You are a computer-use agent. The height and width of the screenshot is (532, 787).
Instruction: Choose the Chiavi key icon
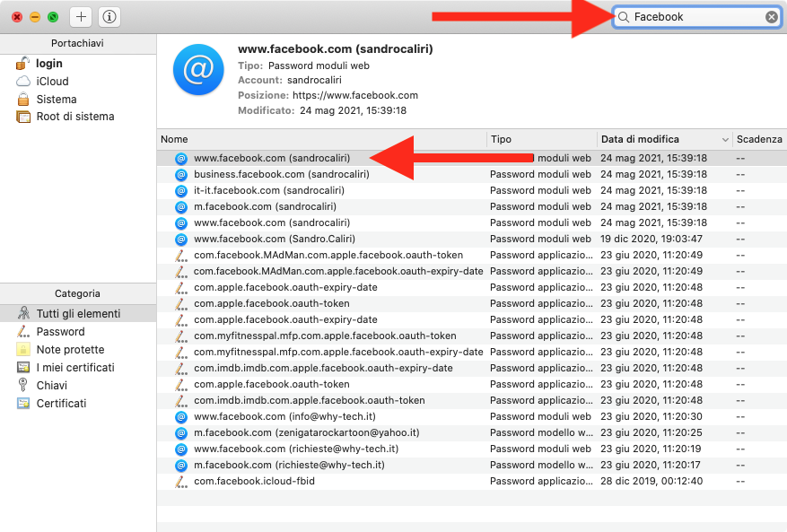(x=23, y=385)
